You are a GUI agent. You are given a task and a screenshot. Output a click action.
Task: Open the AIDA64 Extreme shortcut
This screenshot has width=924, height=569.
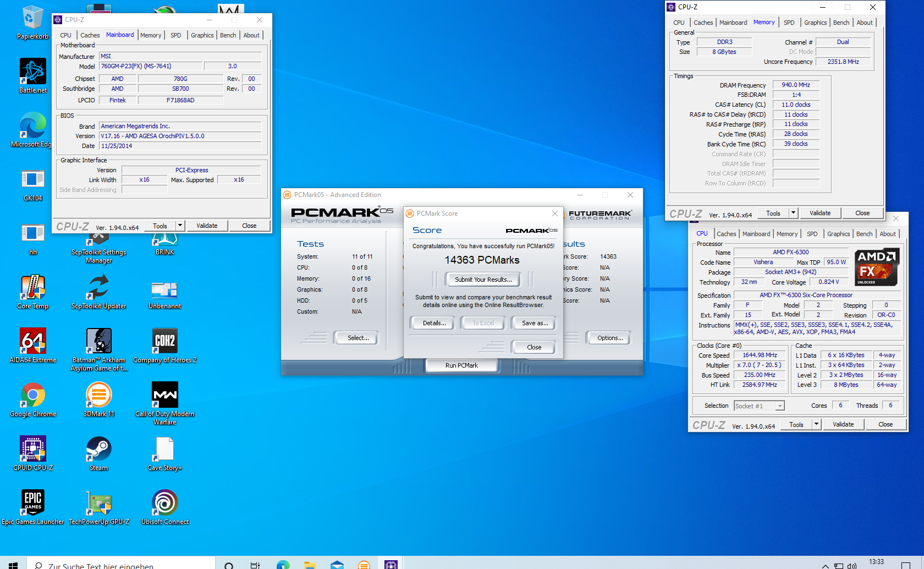[32, 346]
